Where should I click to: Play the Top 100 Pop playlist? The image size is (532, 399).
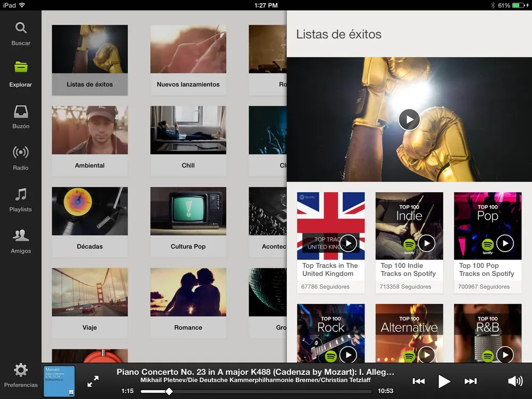pyautogui.click(x=505, y=244)
